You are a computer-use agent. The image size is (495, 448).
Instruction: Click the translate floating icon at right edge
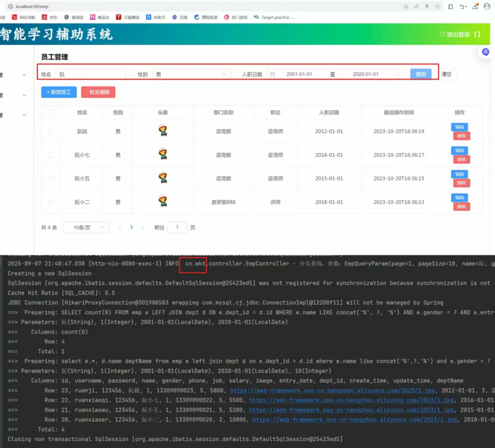click(486, 52)
